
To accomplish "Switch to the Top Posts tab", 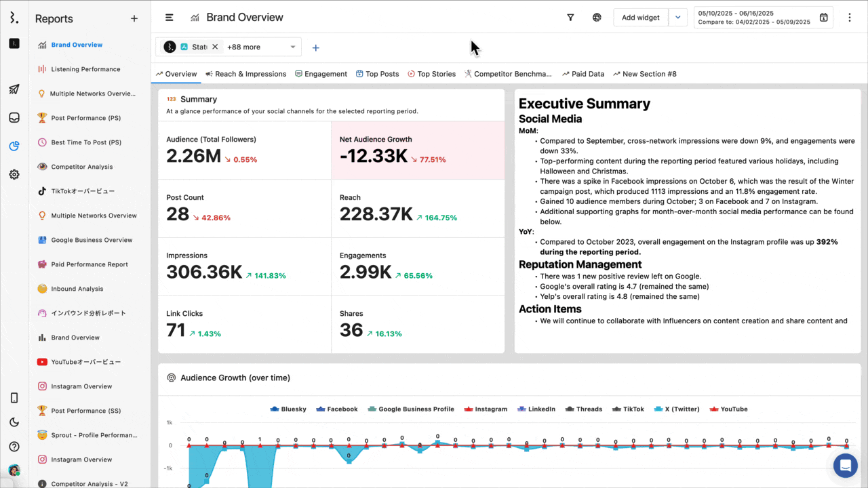I will click(378, 74).
